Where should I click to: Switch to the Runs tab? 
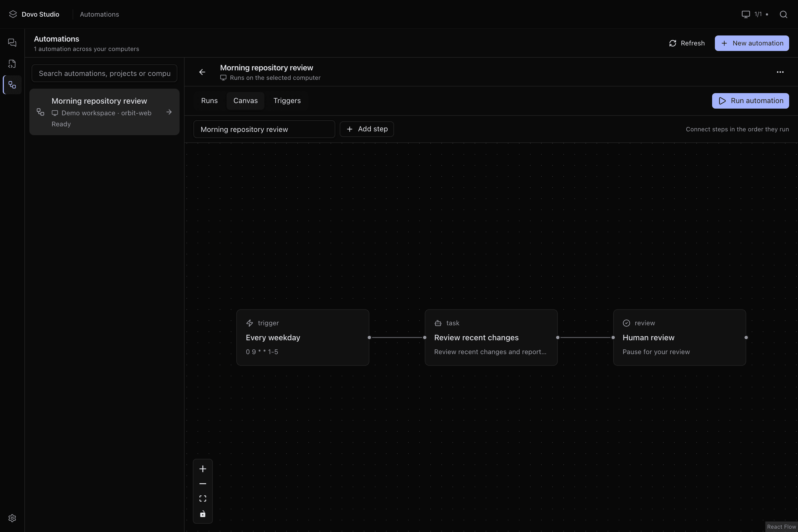(x=209, y=101)
